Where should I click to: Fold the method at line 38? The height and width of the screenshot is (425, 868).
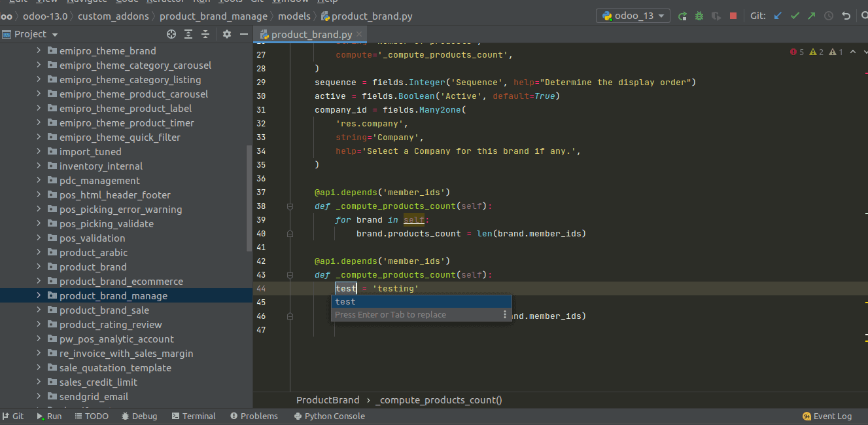290,206
